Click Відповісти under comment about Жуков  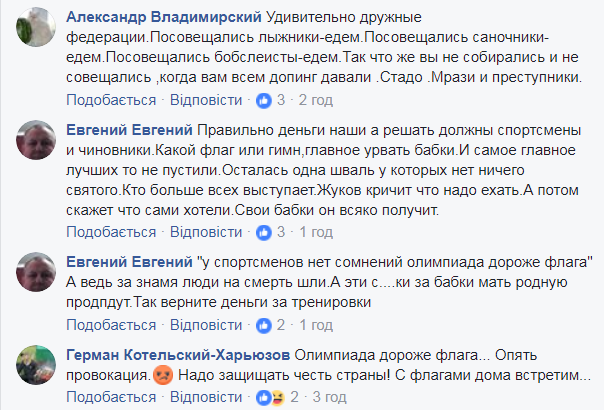coord(206,232)
